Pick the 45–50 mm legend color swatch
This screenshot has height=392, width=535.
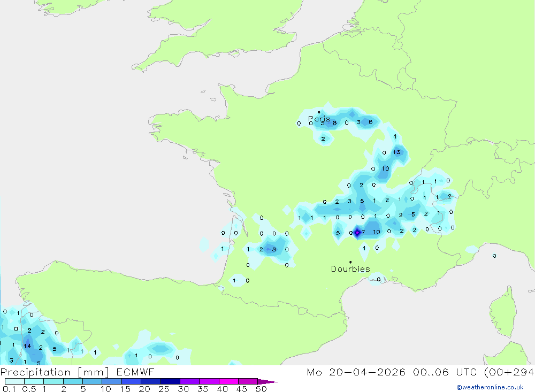[248, 381]
